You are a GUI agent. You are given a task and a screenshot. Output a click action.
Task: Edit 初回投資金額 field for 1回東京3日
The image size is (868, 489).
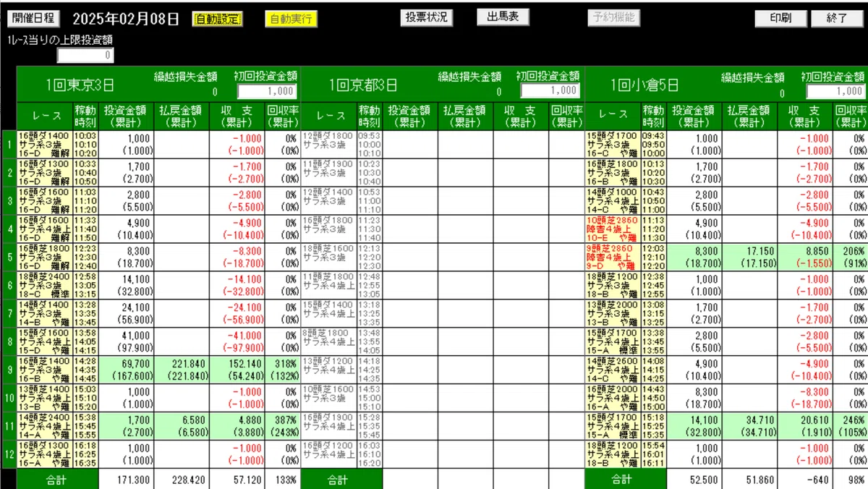(x=266, y=91)
